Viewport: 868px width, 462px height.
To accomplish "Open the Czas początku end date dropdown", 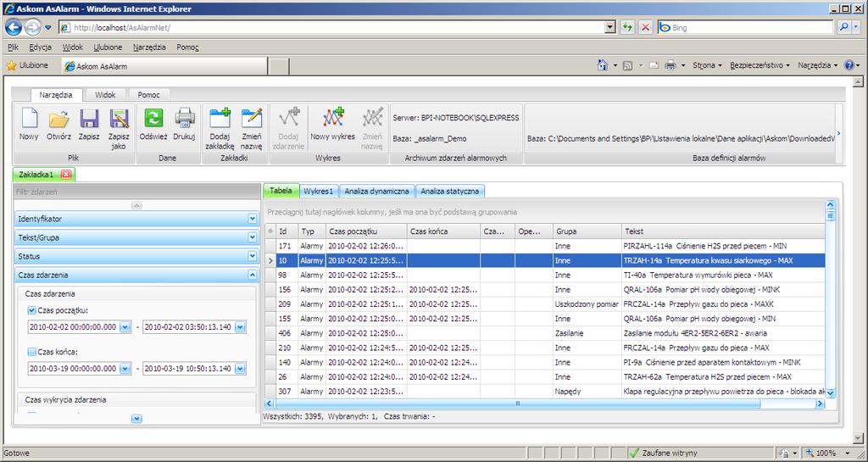I will 240,327.
